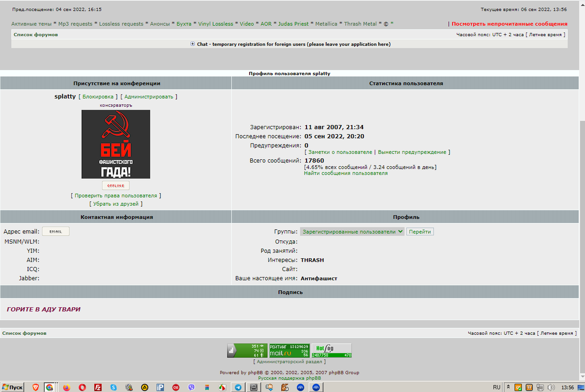
Task: Open AOR navigation link
Action: click(266, 24)
